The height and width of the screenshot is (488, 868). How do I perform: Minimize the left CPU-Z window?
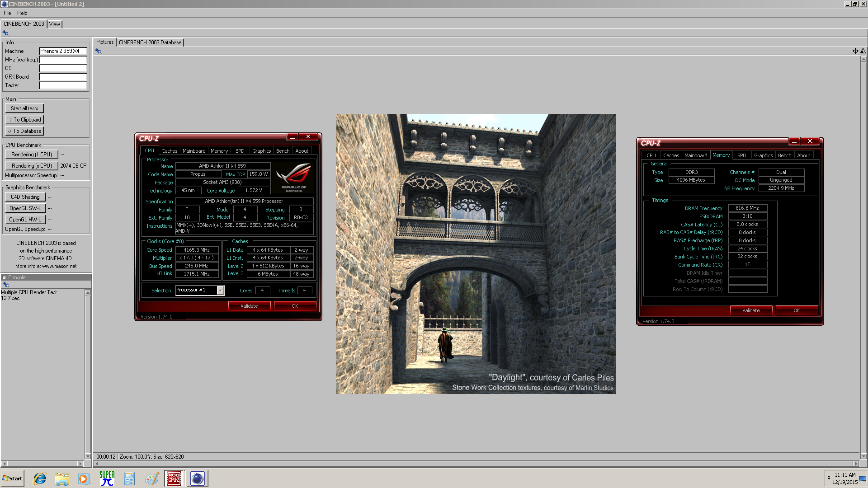click(292, 137)
